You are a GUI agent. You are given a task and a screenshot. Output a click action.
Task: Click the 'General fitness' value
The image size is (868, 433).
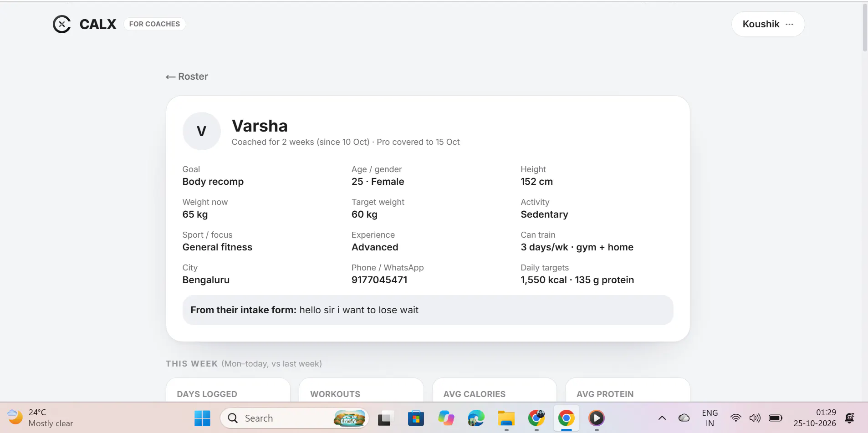tap(217, 247)
